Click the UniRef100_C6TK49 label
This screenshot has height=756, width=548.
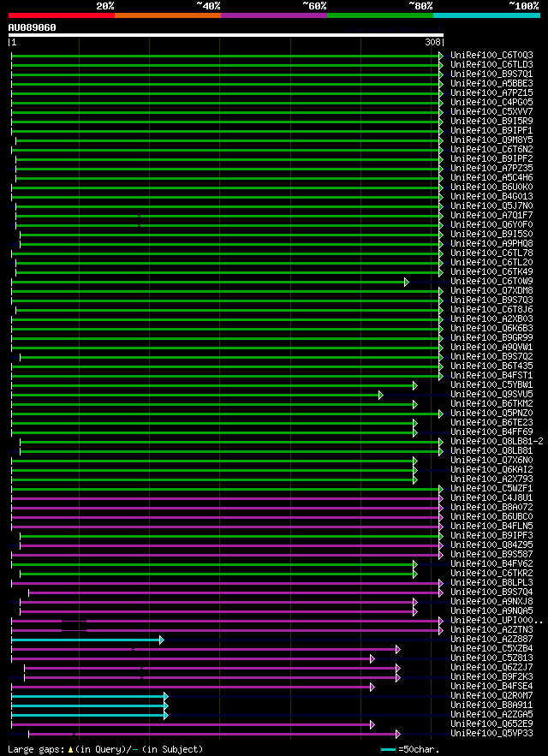pos(492,272)
